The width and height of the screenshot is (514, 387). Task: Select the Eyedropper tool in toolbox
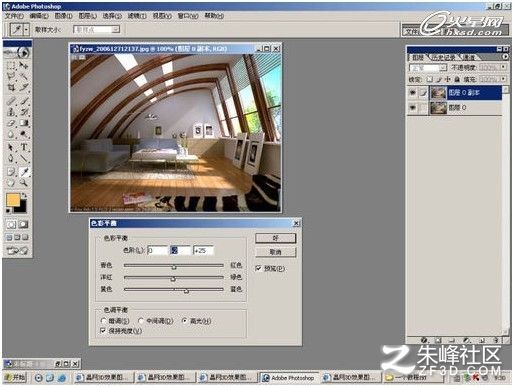click(x=24, y=171)
